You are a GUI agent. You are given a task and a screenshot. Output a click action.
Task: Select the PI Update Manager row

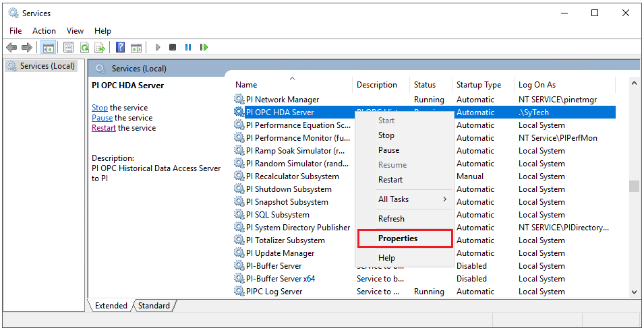coord(424,253)
